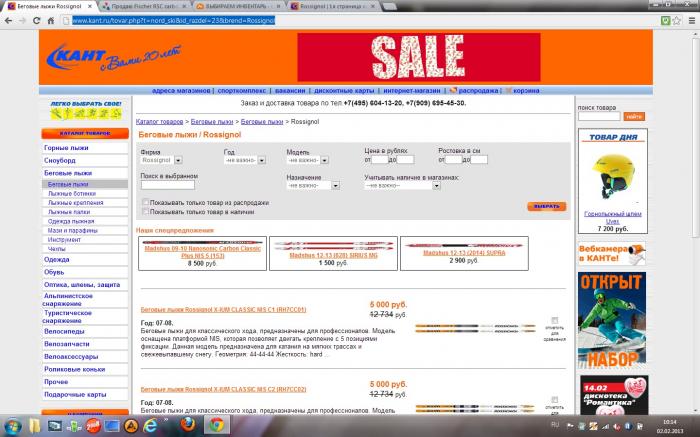This screenshot has height=437, width=700.
Task: Close the 'Беговые лыжи Rossignol' tab
Action: point(90,7)
